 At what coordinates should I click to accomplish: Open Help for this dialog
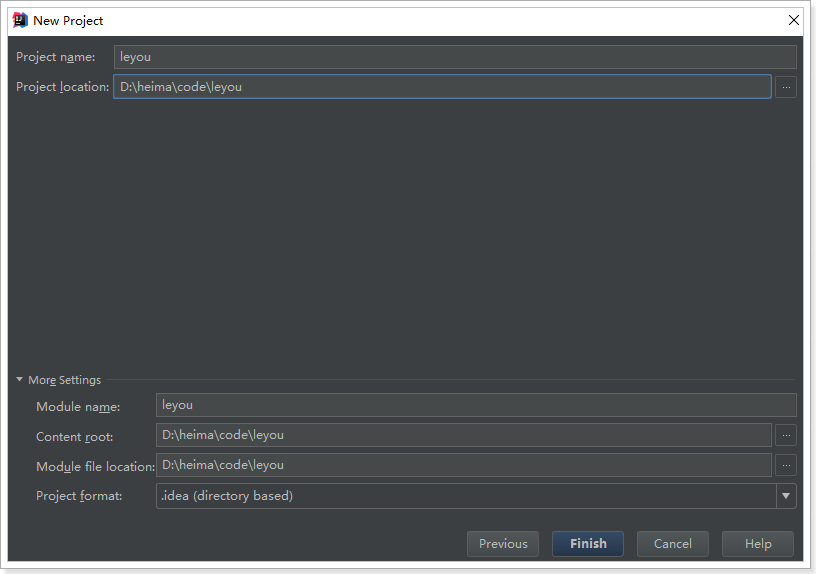pos(758,544)
